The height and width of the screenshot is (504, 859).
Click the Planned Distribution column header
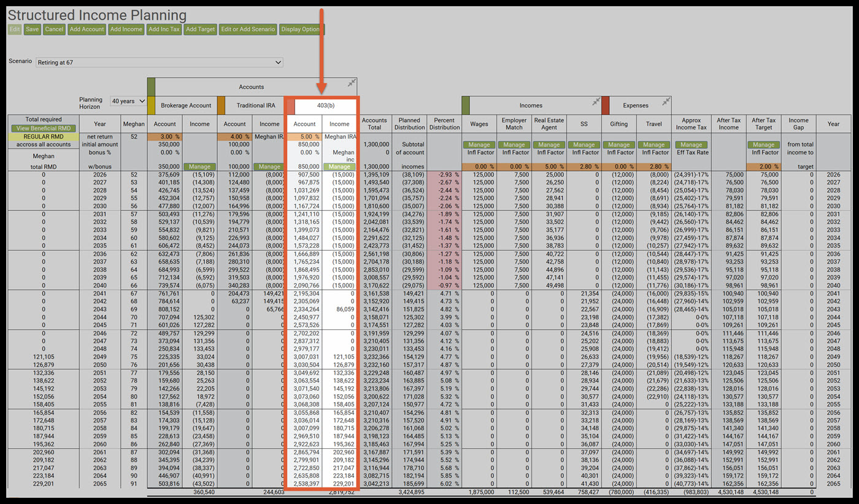click(409, 124)
